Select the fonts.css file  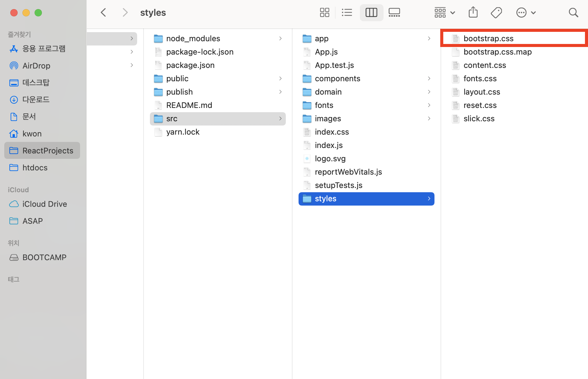point(480,78)
